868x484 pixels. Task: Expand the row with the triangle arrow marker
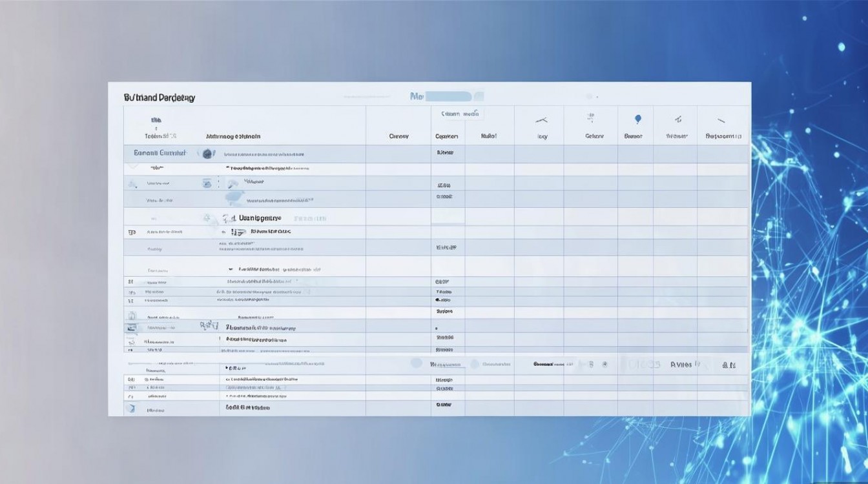[x=231, y=268]
